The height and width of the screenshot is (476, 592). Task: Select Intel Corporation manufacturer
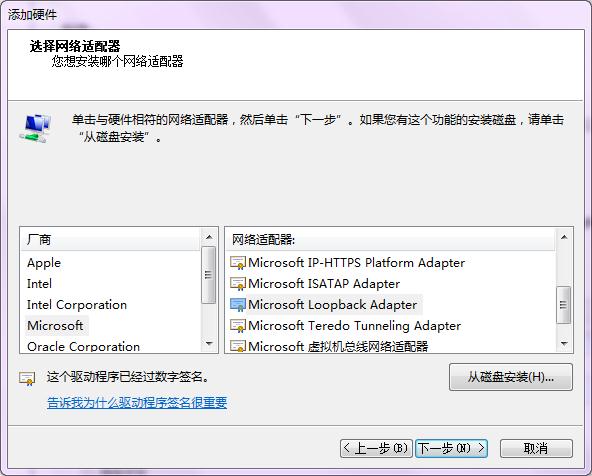(x=77, y=305)
